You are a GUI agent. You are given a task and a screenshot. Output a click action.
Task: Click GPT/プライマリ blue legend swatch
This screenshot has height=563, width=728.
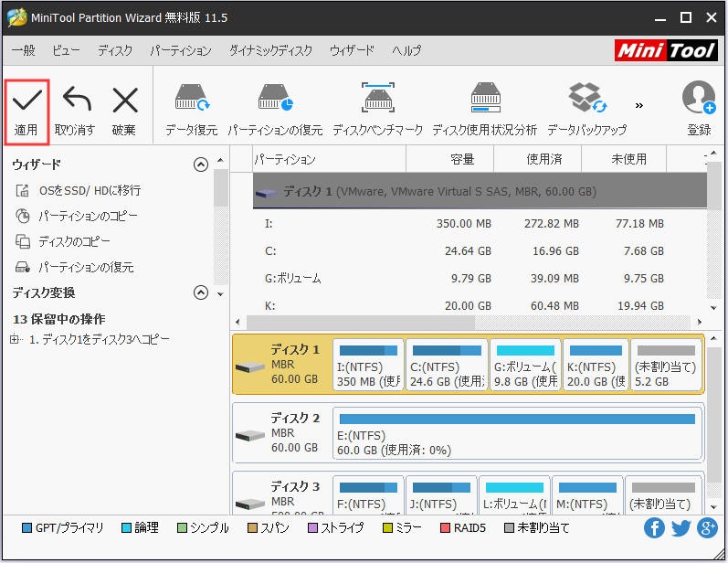26,528
